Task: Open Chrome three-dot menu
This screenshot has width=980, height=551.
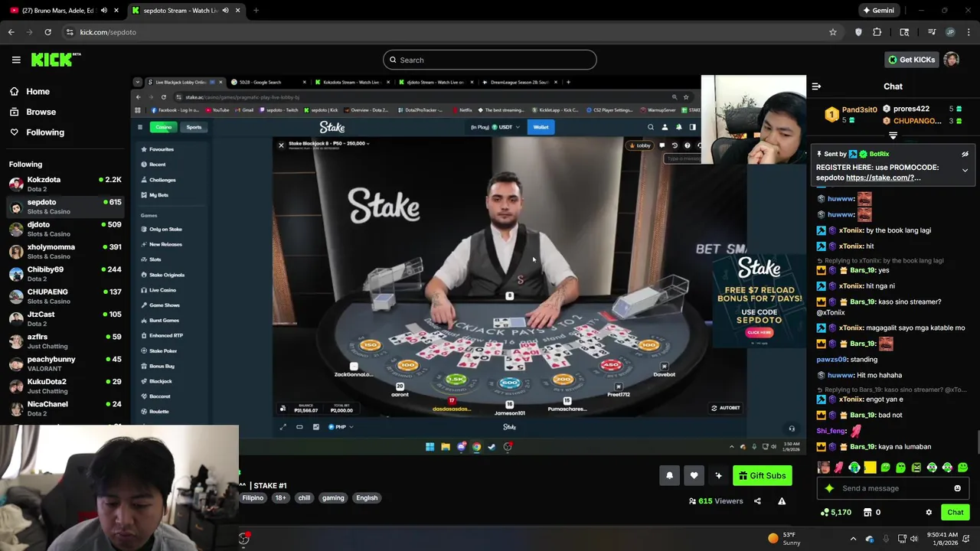Action: coord(969,32)
